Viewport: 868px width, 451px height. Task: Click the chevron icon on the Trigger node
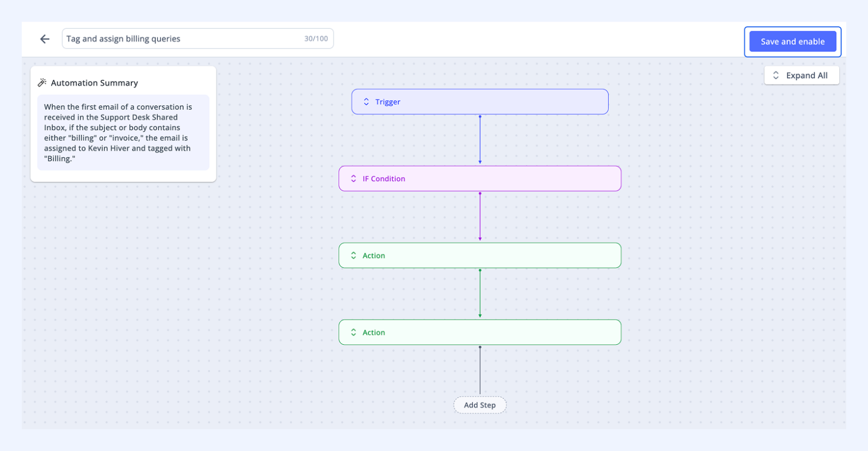pyautogui.click(x=366, y=102)
